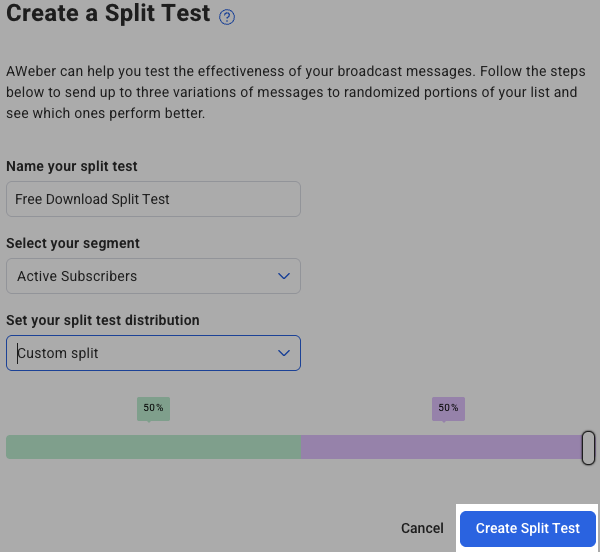The height and width of the screenshot is (552, 600).
Task: Click the chevron on the Custom split selector
Action: point(284,353)
